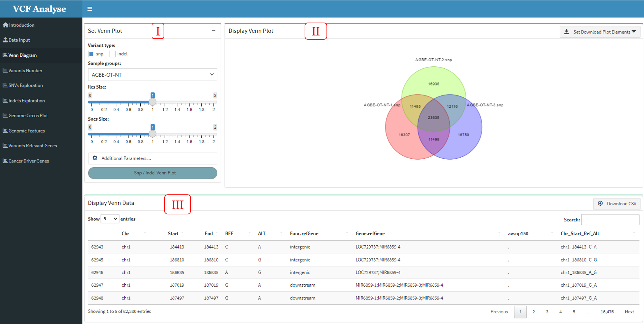Click the home icon next to Introduction
This screenshot has width=644, height=324.
pos(5,25)
